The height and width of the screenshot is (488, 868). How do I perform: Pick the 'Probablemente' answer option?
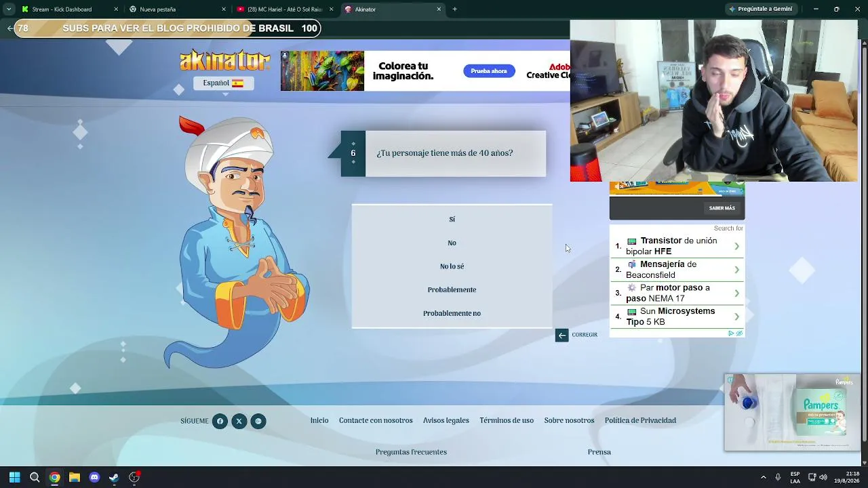[452, 290]
